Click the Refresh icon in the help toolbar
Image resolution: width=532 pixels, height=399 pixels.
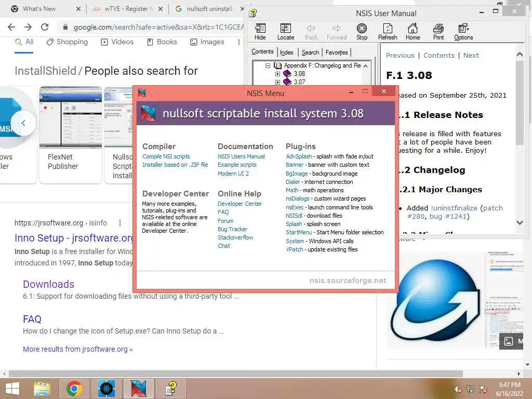click(388, 32)
